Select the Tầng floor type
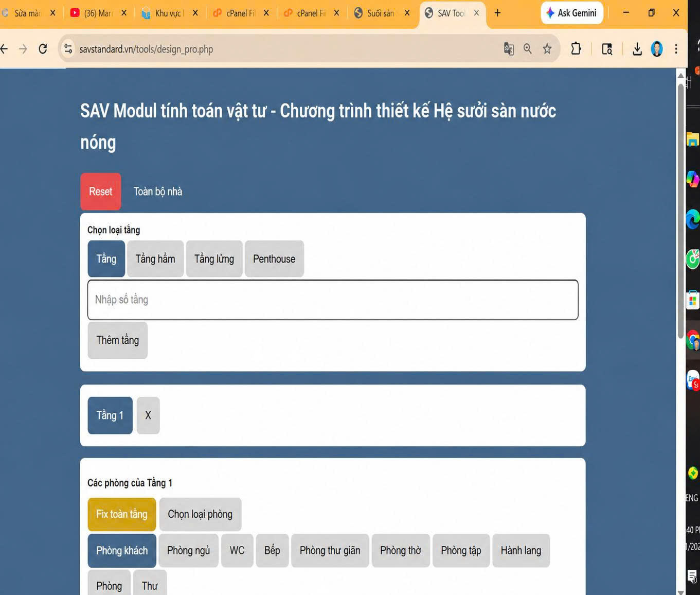The image size is (700, 595). tap(106, 259)
